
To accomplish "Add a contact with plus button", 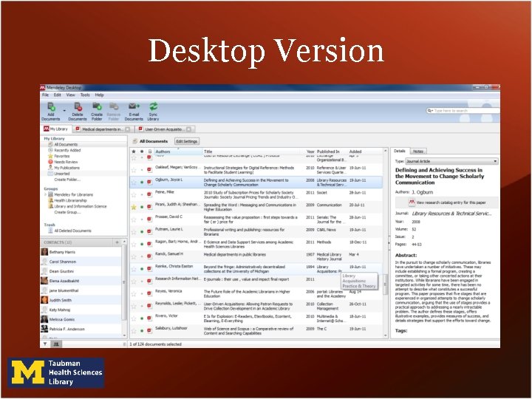I will coord(117,242).
